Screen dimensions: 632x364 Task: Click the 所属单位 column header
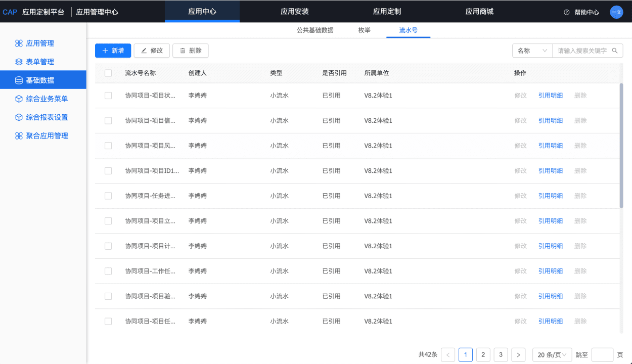click(377, 73)
